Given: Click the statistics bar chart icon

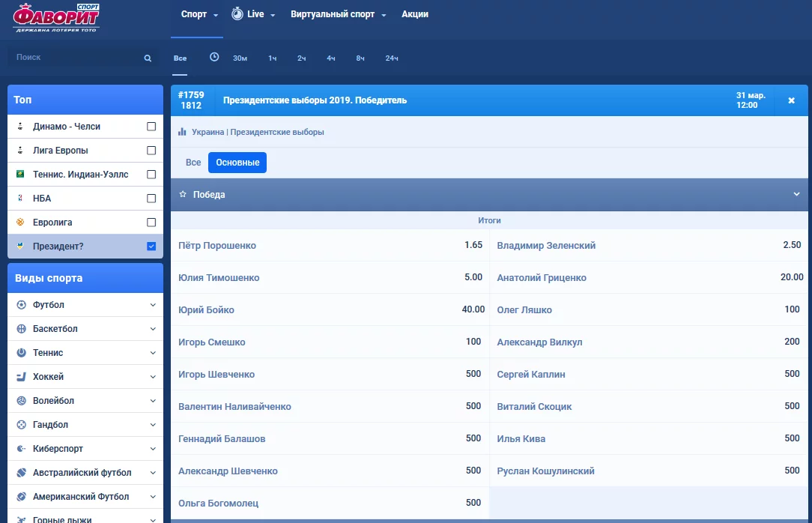Looking at the screenshot, I should [182, 132].
